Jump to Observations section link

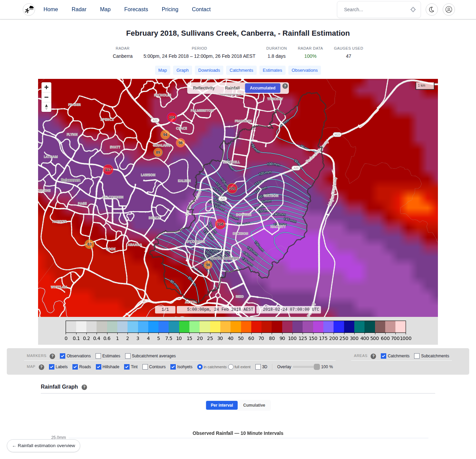305,70
